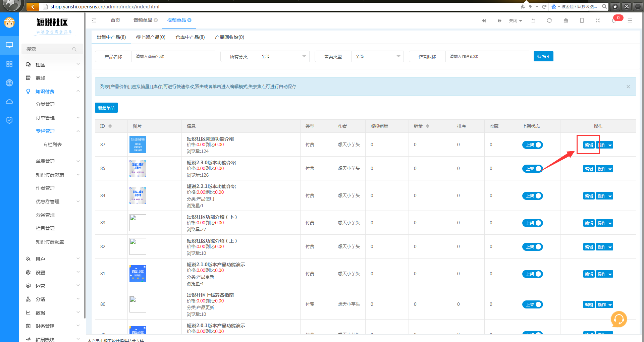Click the cloud icon in blue sidebar

tap(9, 102)
